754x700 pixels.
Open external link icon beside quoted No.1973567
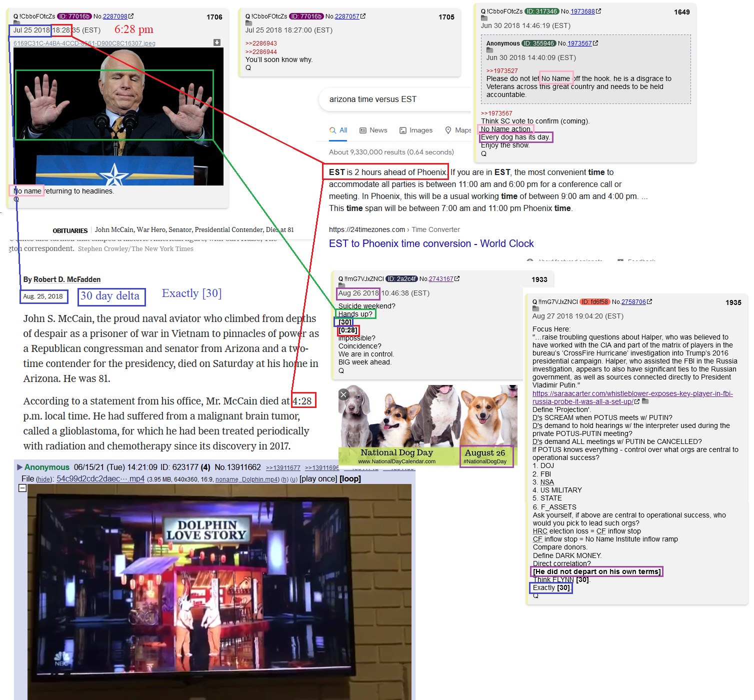pyautogui.click(x=595, y=43)
